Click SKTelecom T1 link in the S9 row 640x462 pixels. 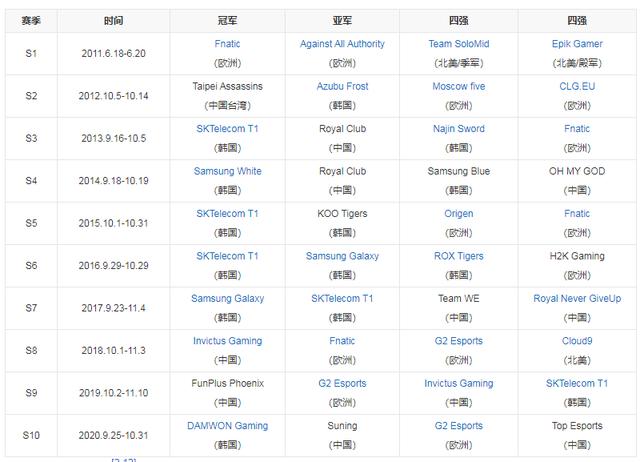tap(577, 383)
